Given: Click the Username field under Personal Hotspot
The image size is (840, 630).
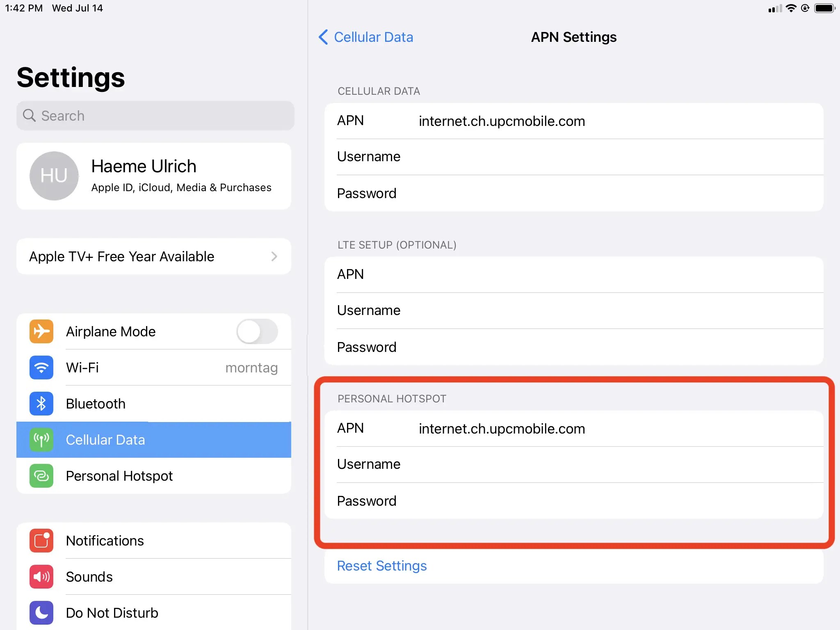Looking at the screenshot, I should tap(574, 464).
